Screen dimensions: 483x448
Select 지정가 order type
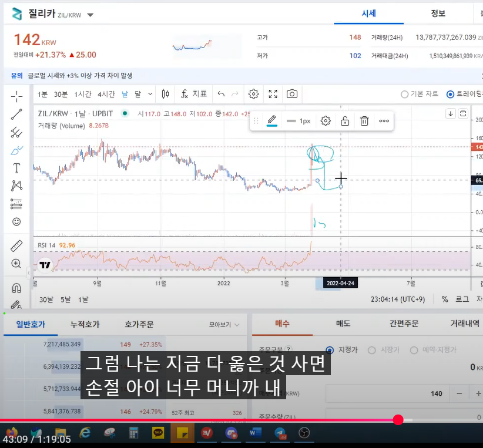point(330,350)
